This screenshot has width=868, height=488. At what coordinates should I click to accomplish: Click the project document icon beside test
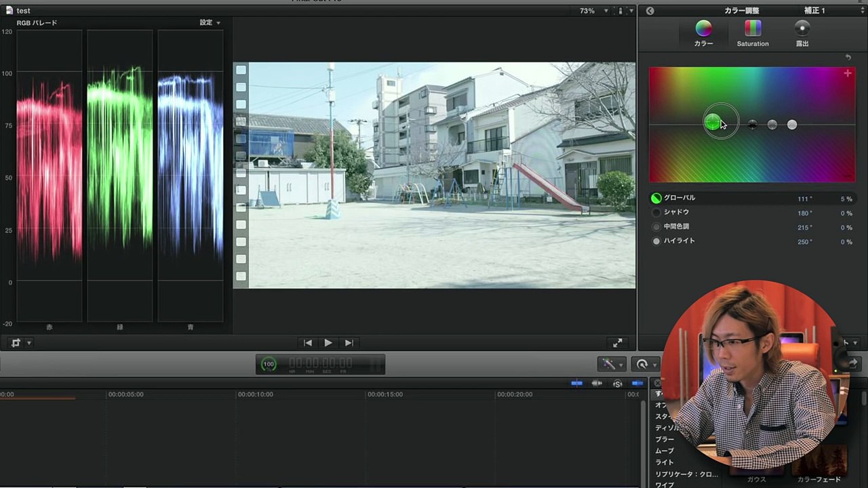[x=9, y=11]
